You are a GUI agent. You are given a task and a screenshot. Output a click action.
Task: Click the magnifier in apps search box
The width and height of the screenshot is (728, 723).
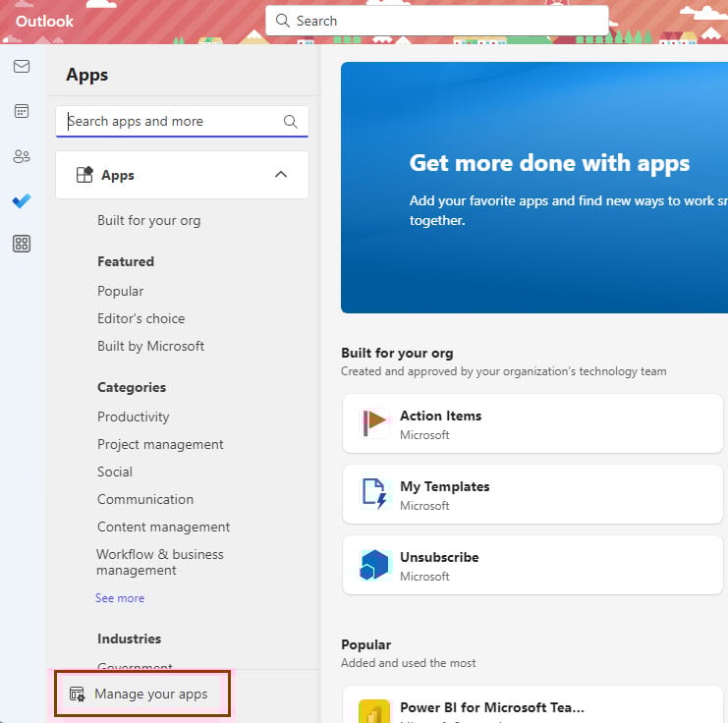coord(290,122)
